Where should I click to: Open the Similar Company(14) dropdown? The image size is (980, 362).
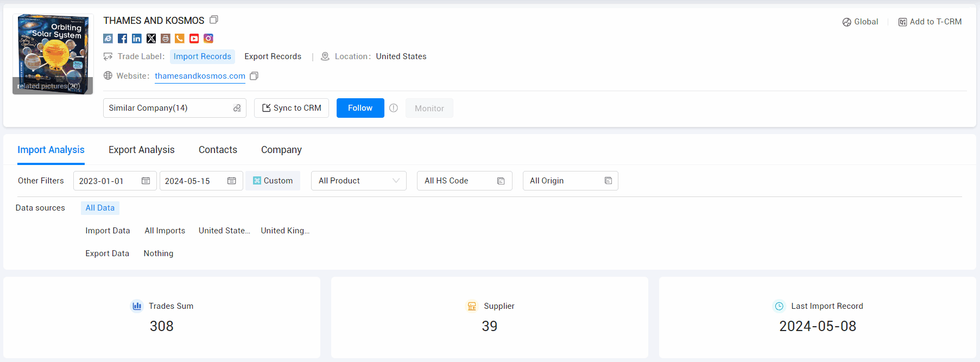(x=175, y=108)
